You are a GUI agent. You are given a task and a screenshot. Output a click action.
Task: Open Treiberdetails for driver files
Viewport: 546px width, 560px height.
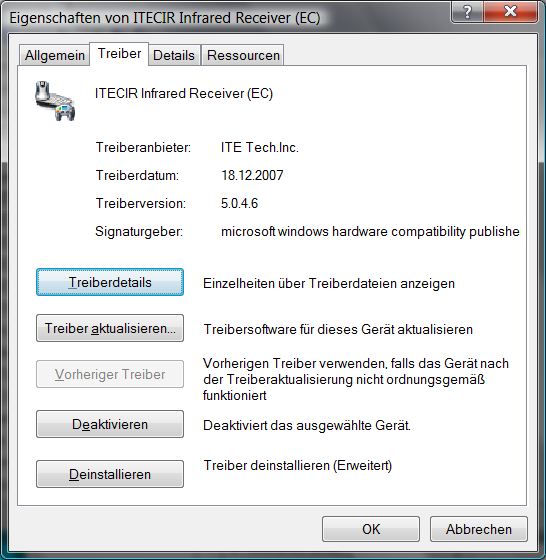point(110,282)
